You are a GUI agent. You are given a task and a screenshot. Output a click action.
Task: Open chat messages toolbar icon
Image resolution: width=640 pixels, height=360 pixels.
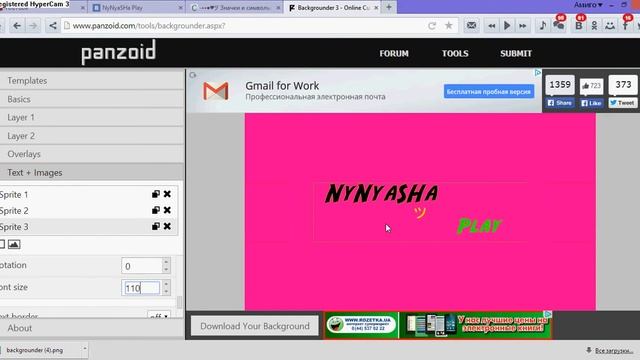tap(559, 24)
